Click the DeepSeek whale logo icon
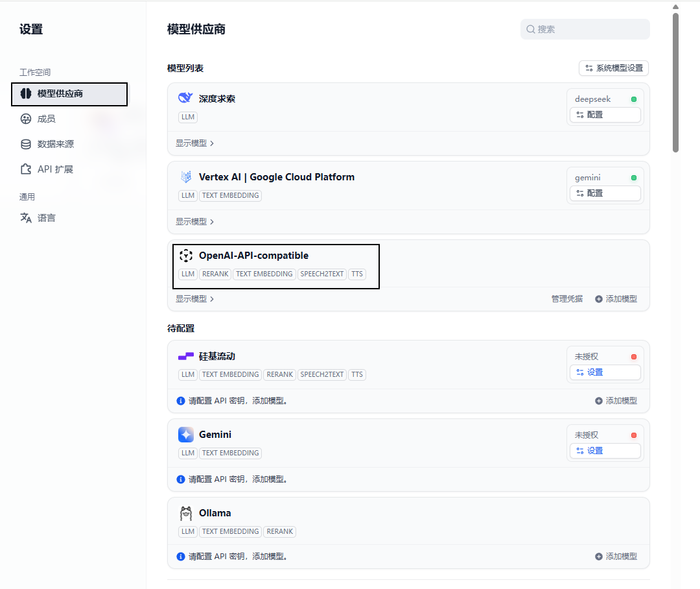The height and width of the screenshot is (589, 700). 185,98
